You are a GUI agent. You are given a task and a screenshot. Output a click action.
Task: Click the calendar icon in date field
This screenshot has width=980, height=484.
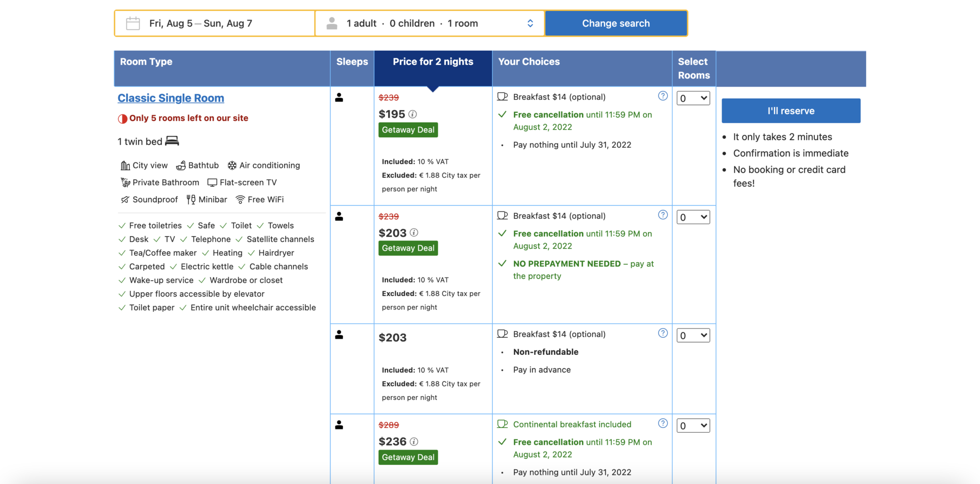click(x=133, y=23)
